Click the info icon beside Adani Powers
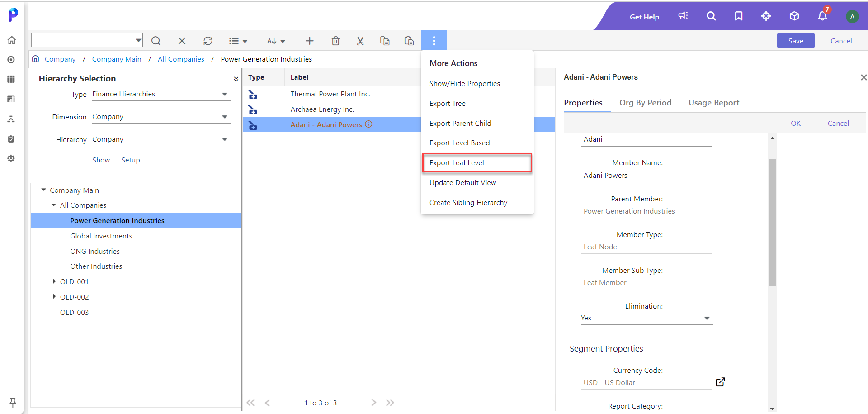Viewport: 868px width, 414px height. point(369,124)
